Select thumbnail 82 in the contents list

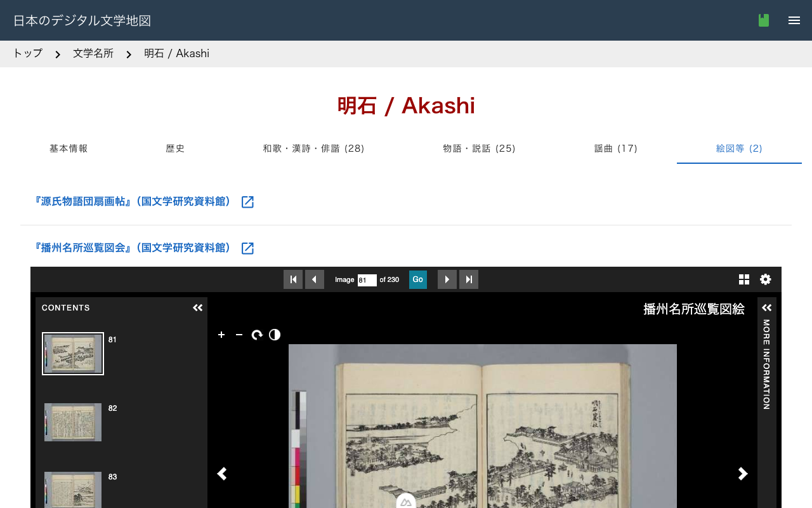(72, 422)
